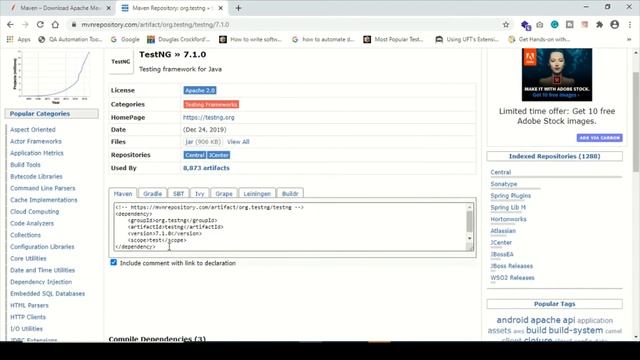Open the Actor Frameworks category

[x=36, y=141]
